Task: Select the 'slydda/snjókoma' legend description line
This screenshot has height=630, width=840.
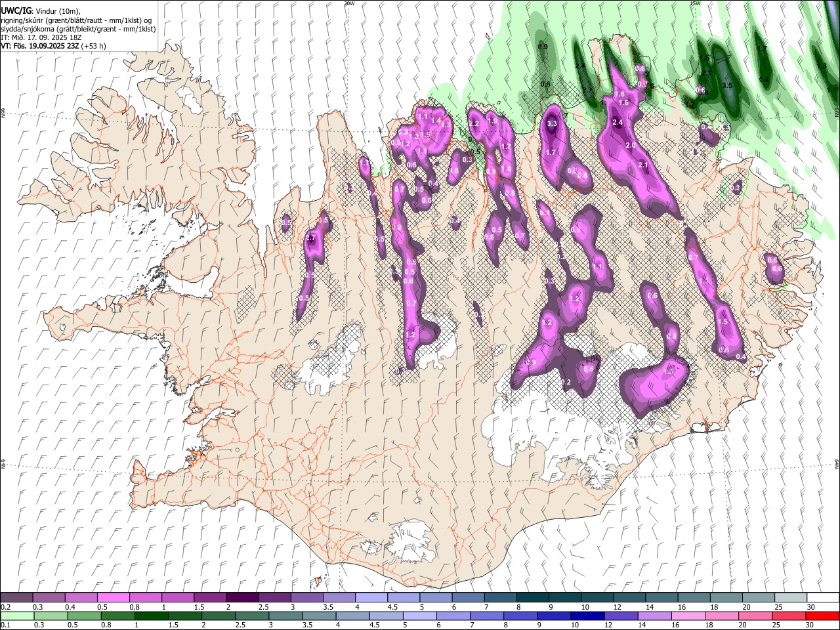Action: tap(79, 29)
